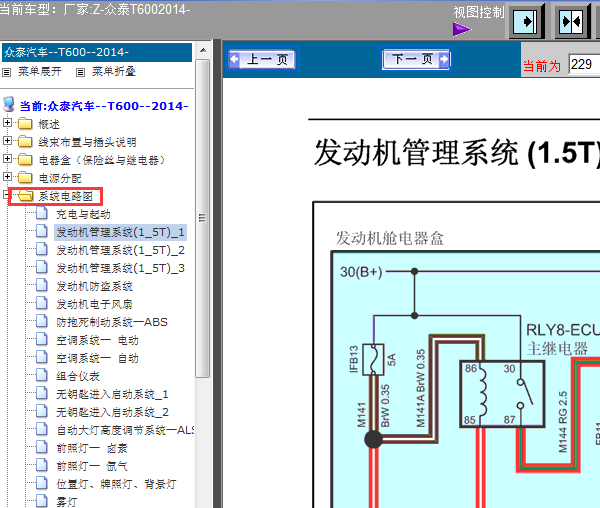
Task: Open 电源分配 tree item
Action: (x=60, y=178)
